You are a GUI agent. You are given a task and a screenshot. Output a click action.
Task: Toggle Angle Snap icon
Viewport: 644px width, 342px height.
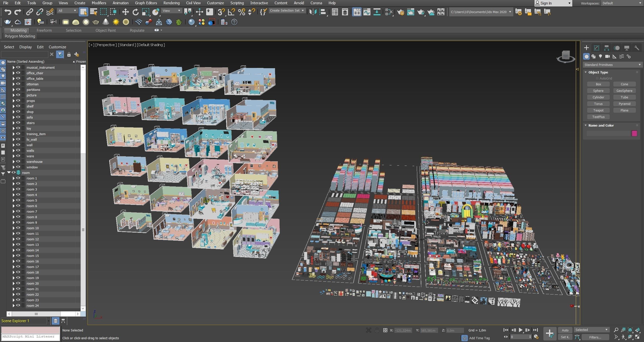coord(231,12)
